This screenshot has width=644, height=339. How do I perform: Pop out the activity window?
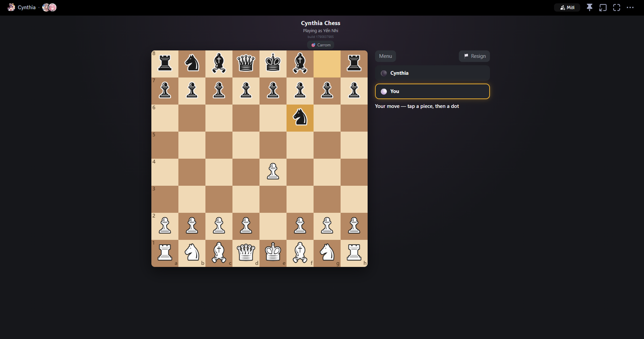(x=603, y=8)
